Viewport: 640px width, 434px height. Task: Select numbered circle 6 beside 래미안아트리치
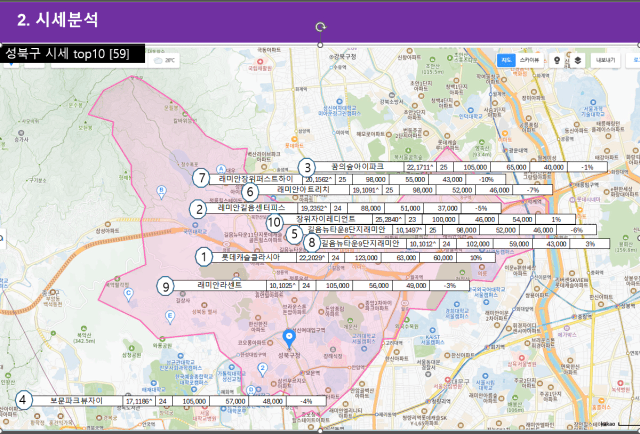250,191
